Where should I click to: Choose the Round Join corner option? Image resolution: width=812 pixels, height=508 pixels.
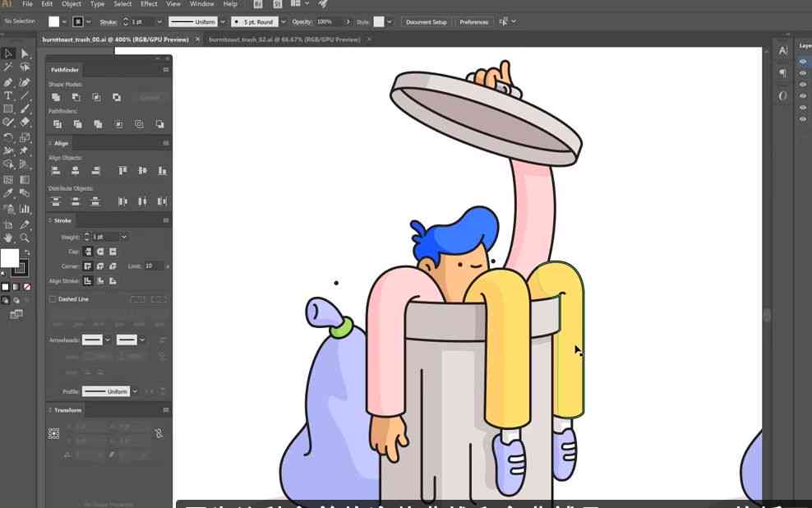tap(100, 266)
